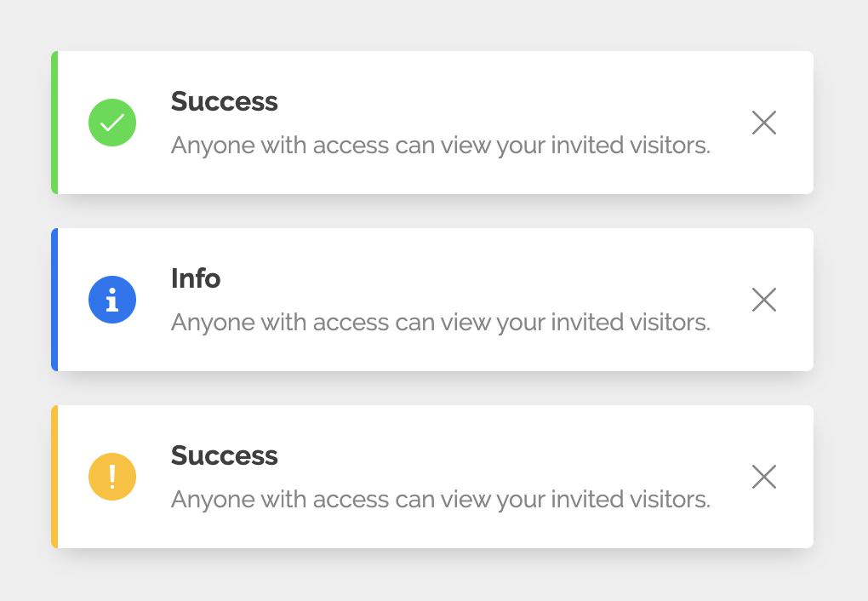
Task: Click the yellow accent bar on last card
Action: [x=54, y=477]
